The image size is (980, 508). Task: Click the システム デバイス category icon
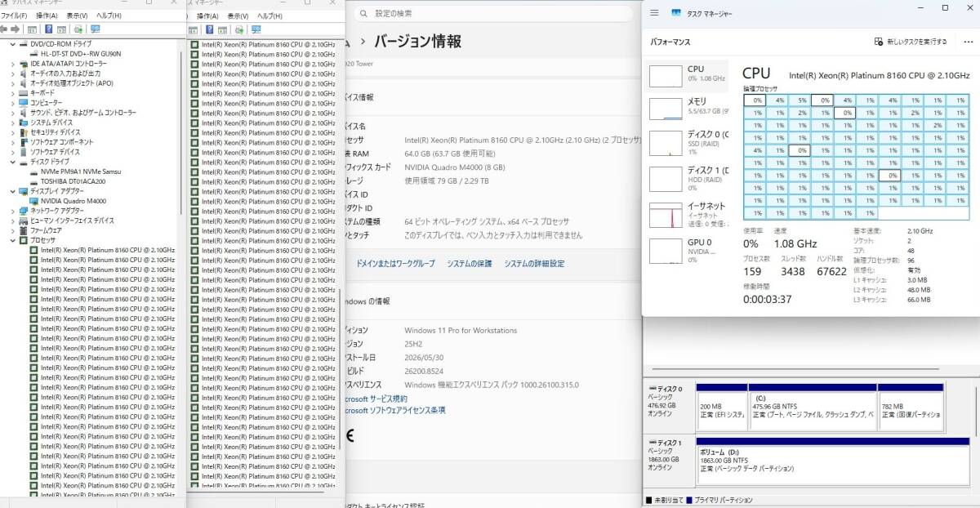[23, 122]
